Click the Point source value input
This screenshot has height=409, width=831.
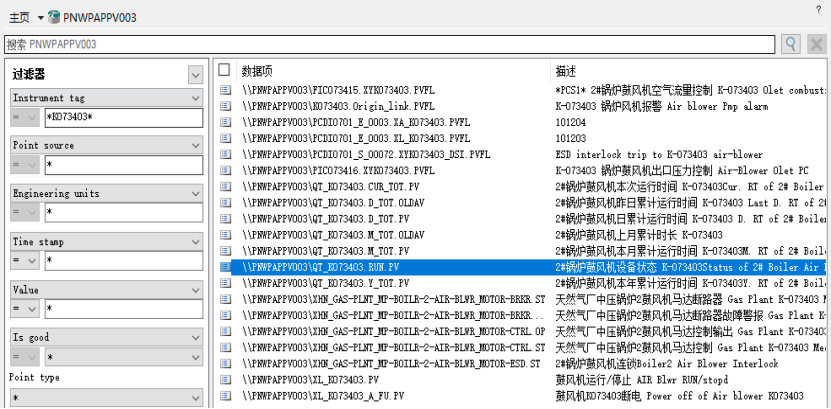pyautogui.click(x=123, y=165)
